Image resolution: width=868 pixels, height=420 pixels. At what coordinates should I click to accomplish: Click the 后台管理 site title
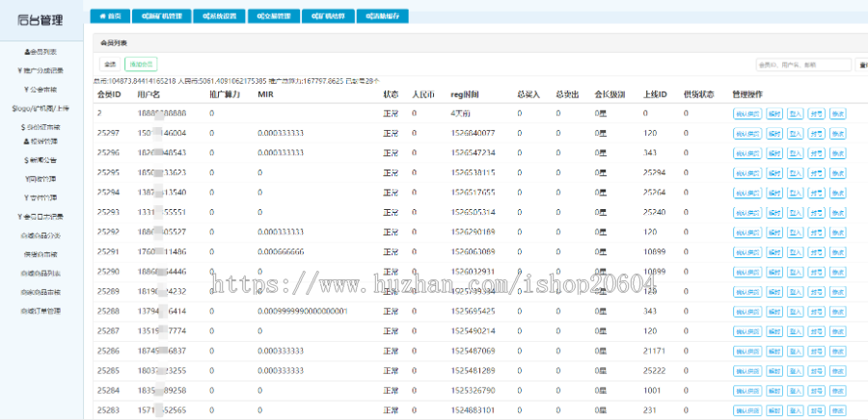tap(41, 21)
